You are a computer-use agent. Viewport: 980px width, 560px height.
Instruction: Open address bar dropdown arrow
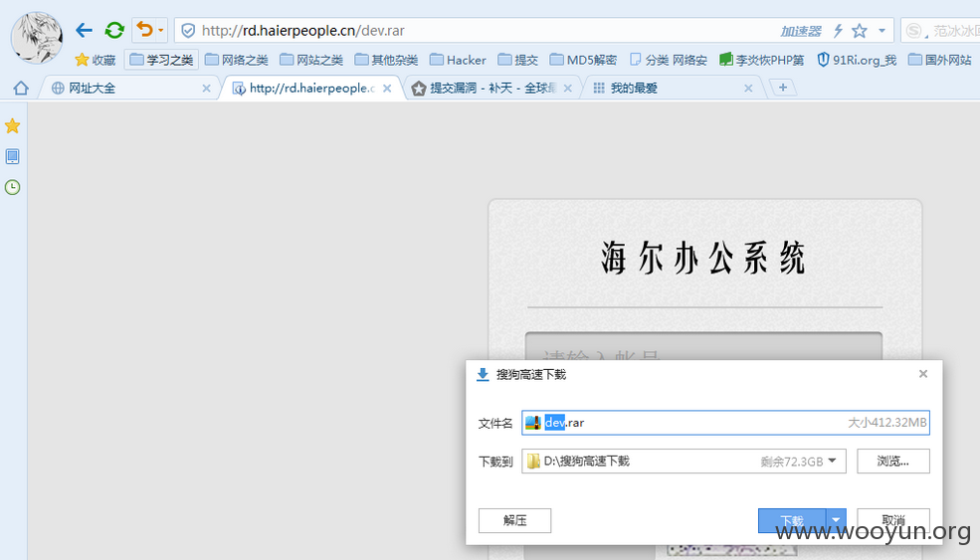click(882, 31)
